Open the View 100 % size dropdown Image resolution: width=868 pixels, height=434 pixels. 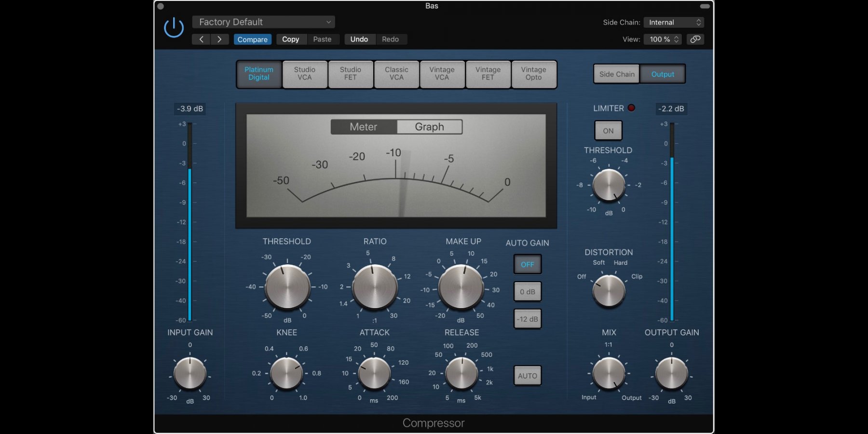click(664, 40)
